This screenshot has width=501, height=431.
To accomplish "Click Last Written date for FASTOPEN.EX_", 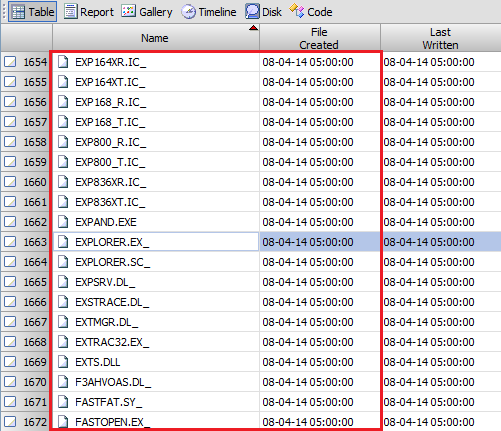I will [x=429, y=422].
